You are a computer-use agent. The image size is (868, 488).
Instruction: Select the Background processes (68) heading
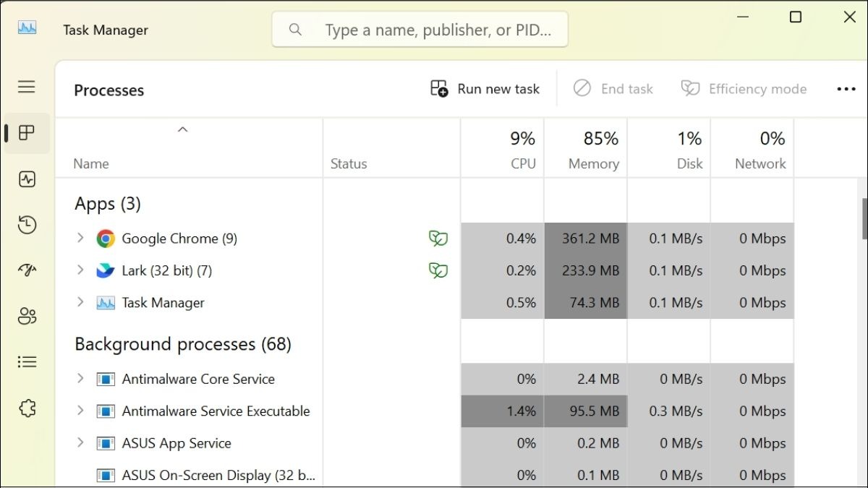click(x=183, y=344)
